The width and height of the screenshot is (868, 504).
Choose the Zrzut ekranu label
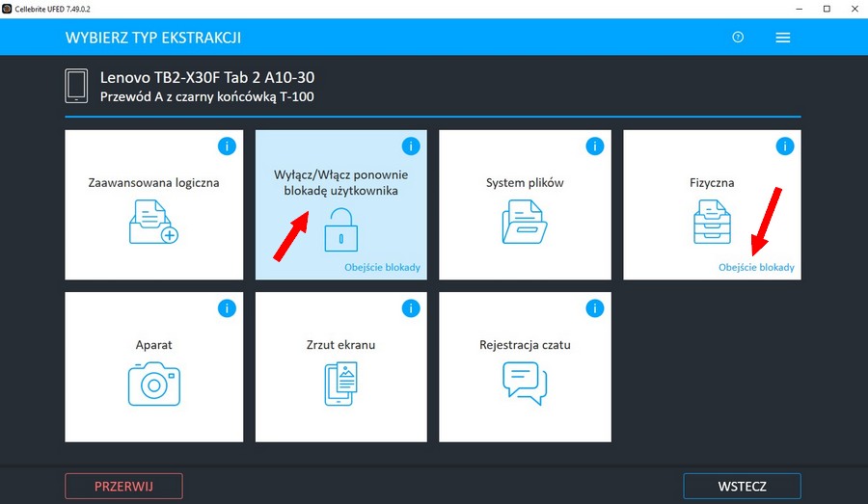point(341,345)
